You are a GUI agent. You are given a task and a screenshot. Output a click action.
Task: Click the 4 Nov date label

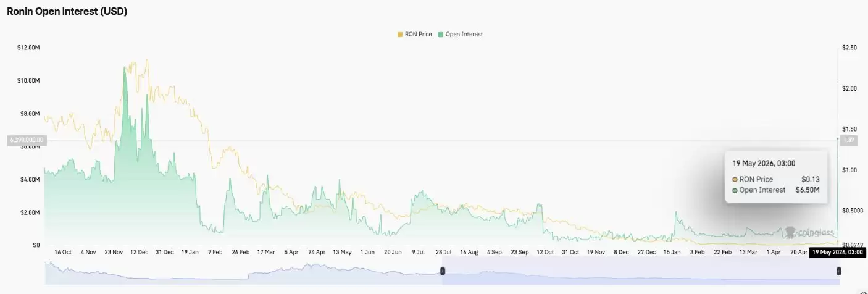coord(89,252)
